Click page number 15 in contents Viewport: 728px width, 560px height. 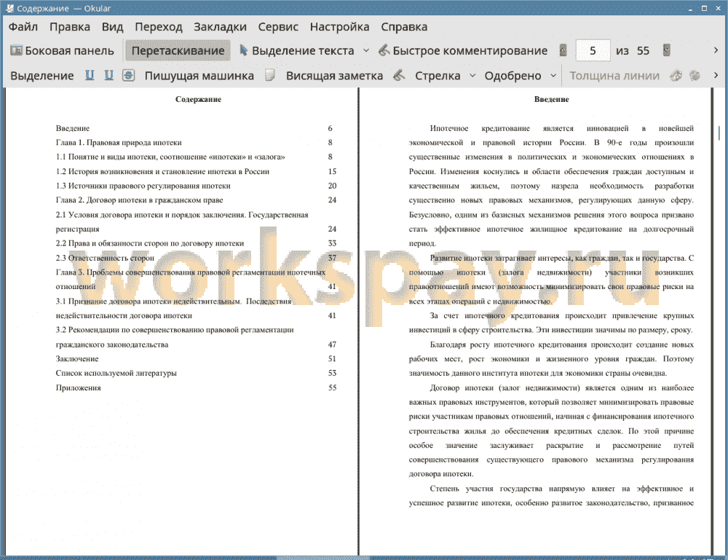click(x=332, y=171)
